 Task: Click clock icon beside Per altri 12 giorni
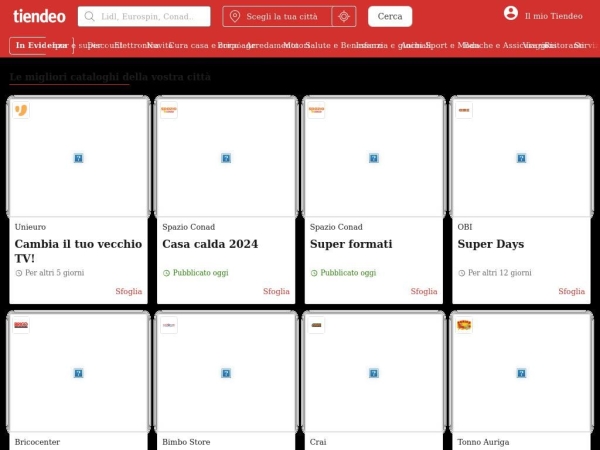tap(461, 273)
